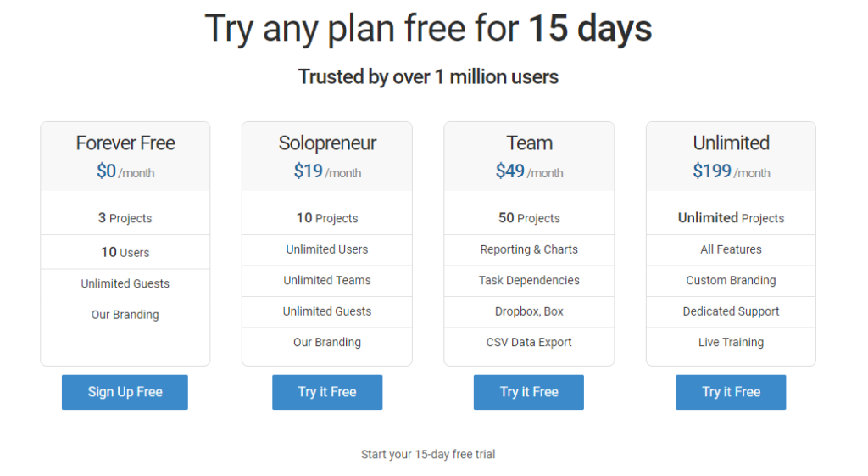Select the Team plan heading
Image resolution: width=868 pixels, height=476 pixels.
529,143
